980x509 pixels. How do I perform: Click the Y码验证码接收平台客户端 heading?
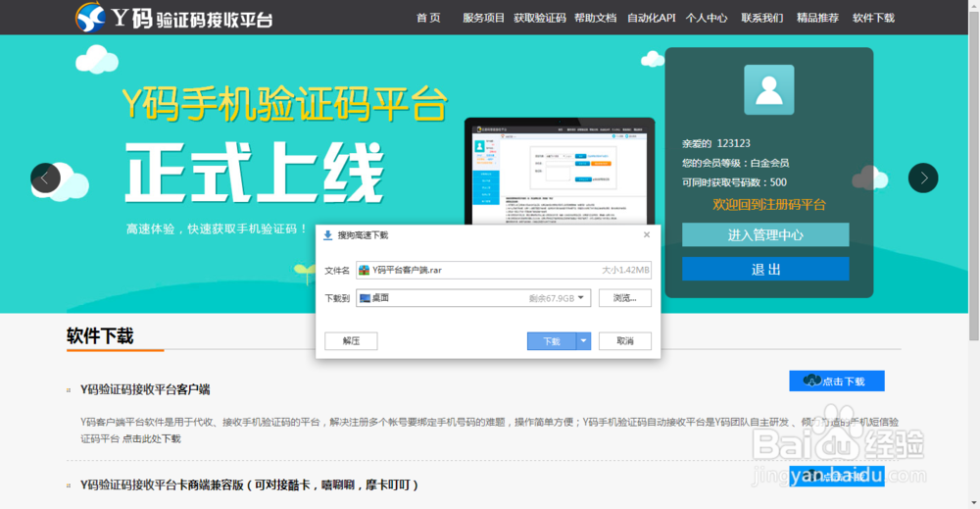pos(145,389)
